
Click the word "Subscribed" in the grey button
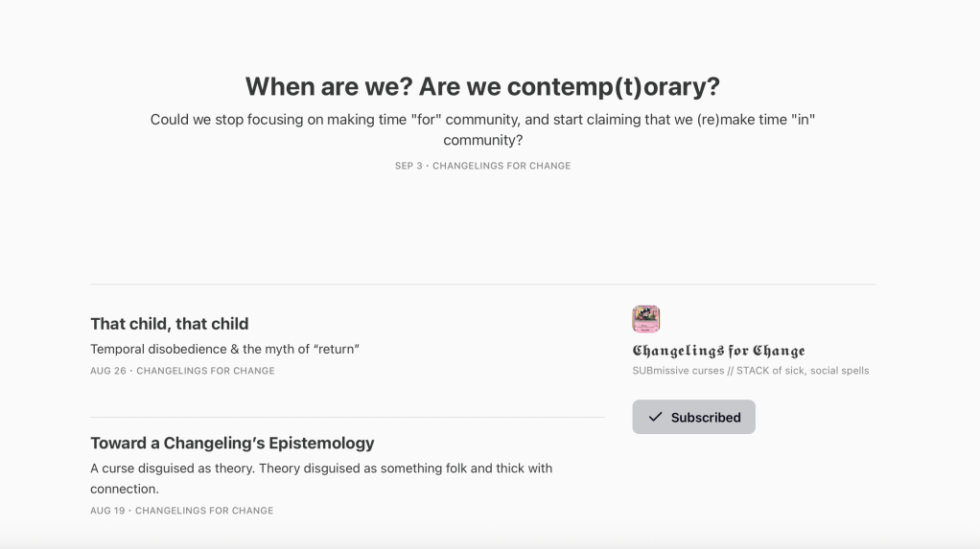(706, 418)
